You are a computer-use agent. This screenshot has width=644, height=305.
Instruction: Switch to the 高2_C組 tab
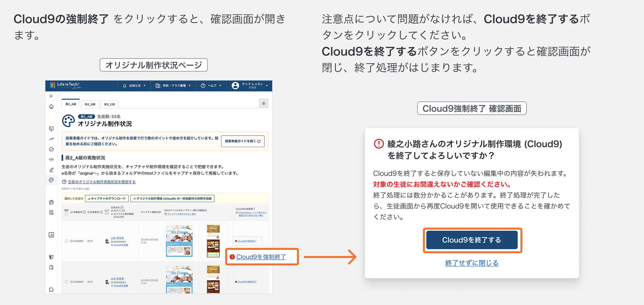click(109, 104)
